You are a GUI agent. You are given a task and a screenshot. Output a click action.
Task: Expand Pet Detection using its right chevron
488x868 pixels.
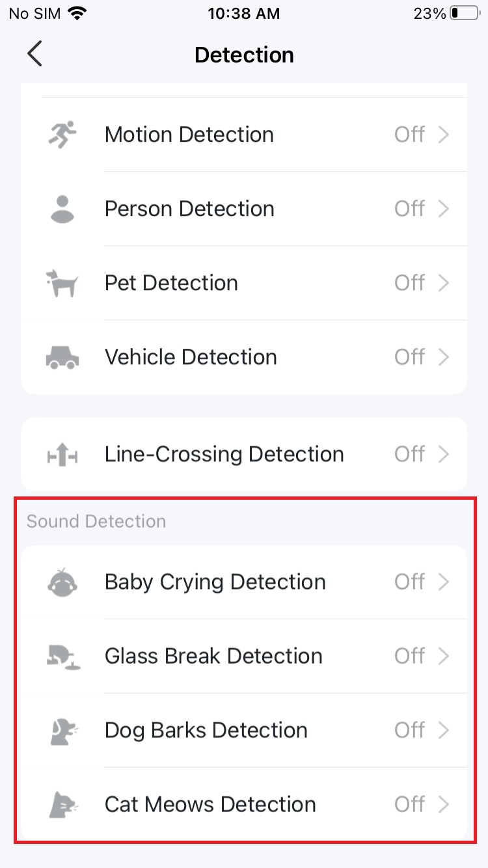pyautogui.click(x=444, y=283)
